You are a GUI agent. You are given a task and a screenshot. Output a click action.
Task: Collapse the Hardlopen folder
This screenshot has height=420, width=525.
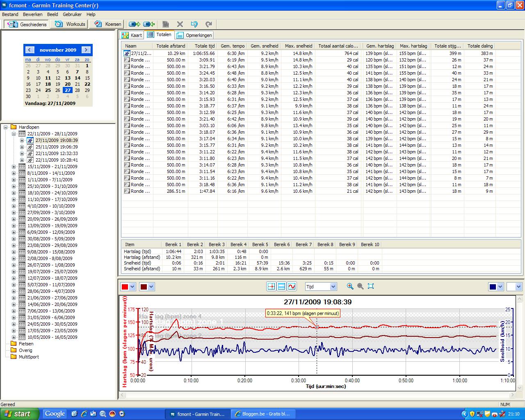click(6, 127)
